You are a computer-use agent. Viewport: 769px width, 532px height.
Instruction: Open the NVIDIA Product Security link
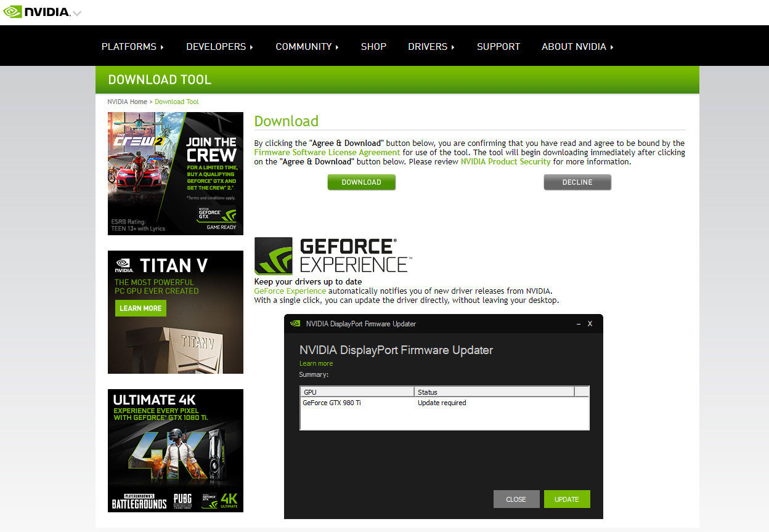tap(505, 161)
